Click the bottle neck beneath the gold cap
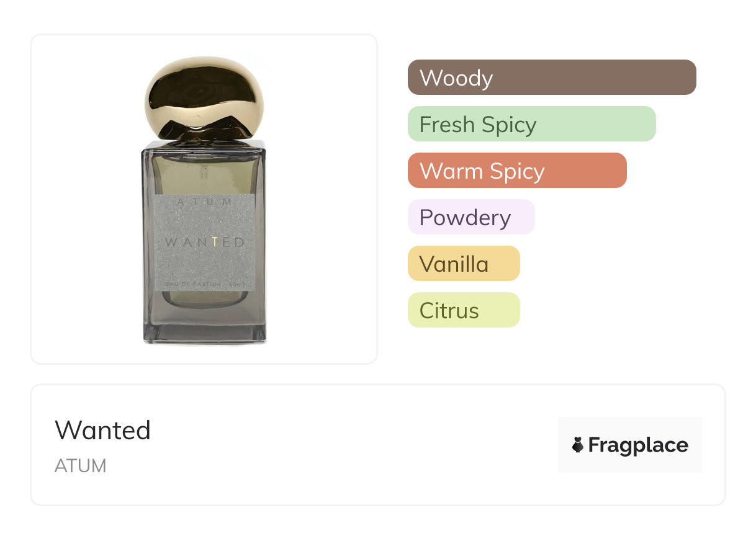The image size is (756, 536). pos(204,144)
